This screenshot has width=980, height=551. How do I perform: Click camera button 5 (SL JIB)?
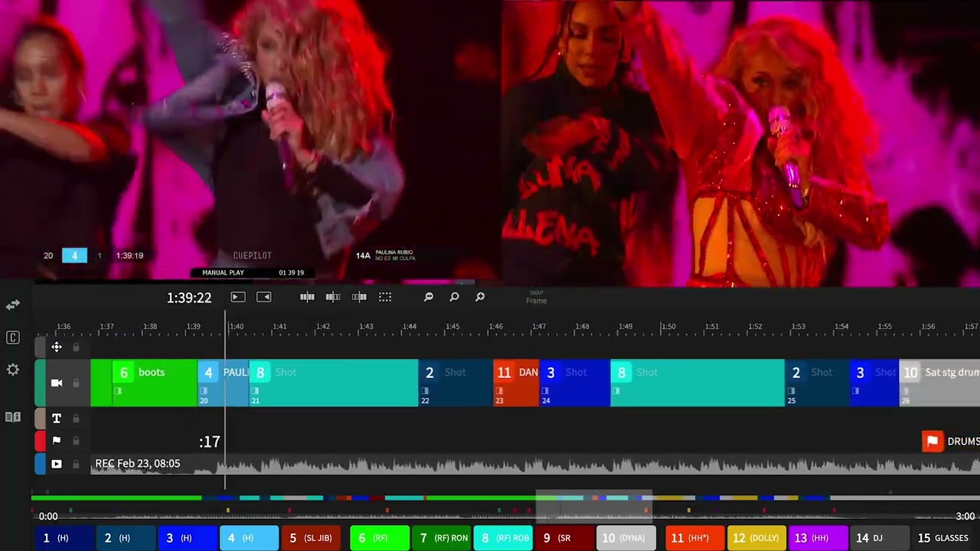click(311, 538)
